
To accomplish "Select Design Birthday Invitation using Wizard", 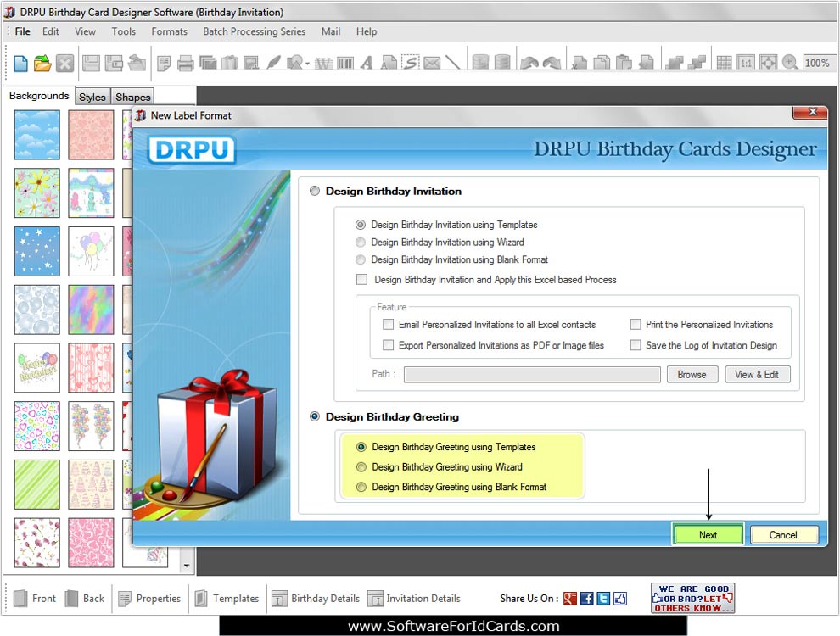I will [x=361, y=243].
